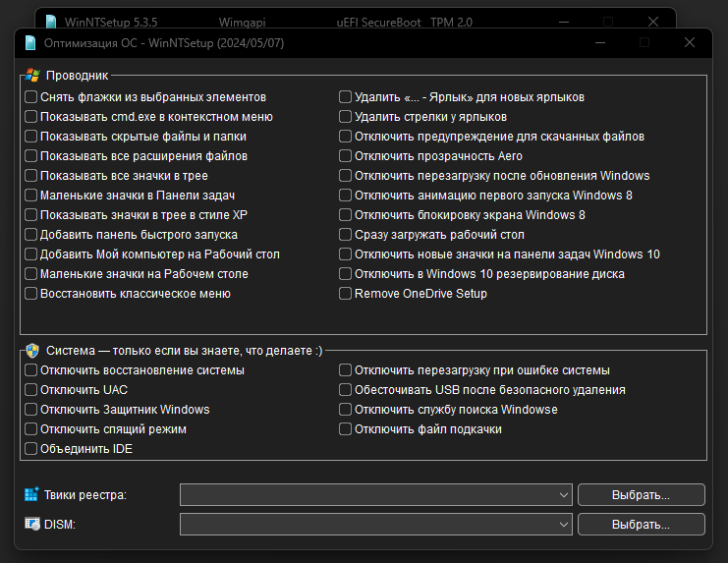
Task: Check Отключить восстановление системы
Action: 31,369
